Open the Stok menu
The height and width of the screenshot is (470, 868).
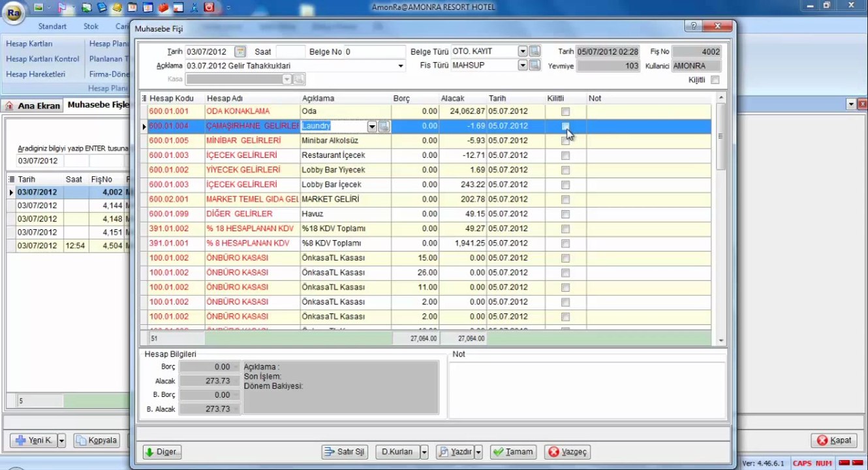pyautogui.click(x=91, y=27)
